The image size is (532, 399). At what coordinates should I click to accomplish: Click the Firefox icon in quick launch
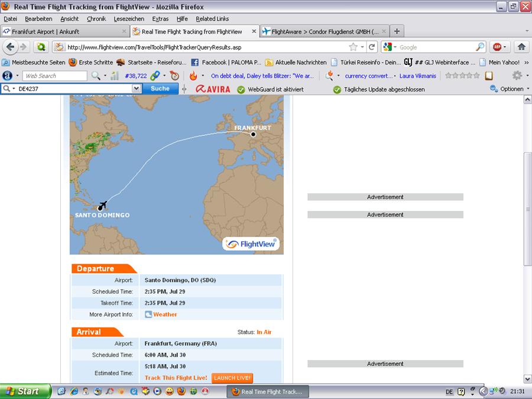[x=181, y=391]
